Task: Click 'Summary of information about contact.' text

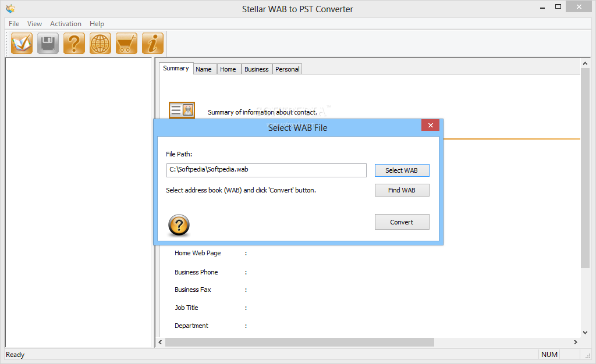Action: click(x=262, y=112)
